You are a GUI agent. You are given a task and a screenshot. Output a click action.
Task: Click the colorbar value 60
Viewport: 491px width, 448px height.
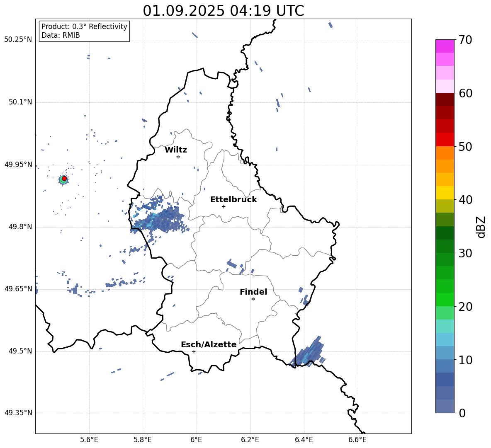pos(465,93)
